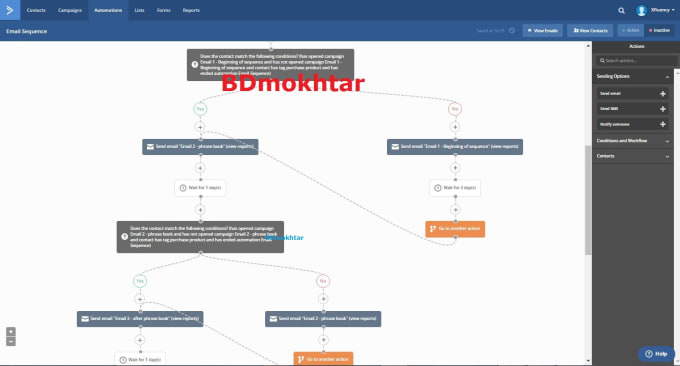Screen dimensions: 680x366
Task: Click plus between Wait 1 day and second condition
Action: click(x=200, y=209)
